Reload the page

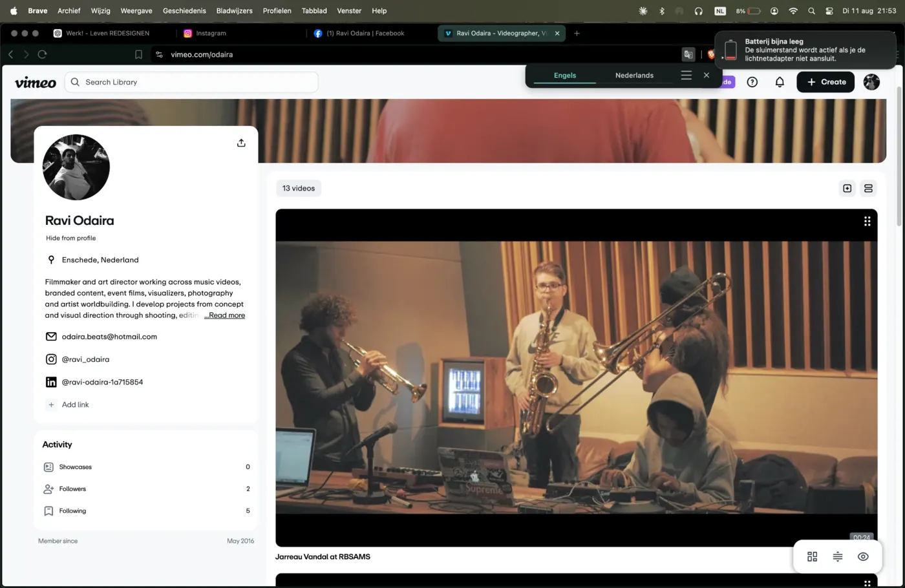[42, 54]
